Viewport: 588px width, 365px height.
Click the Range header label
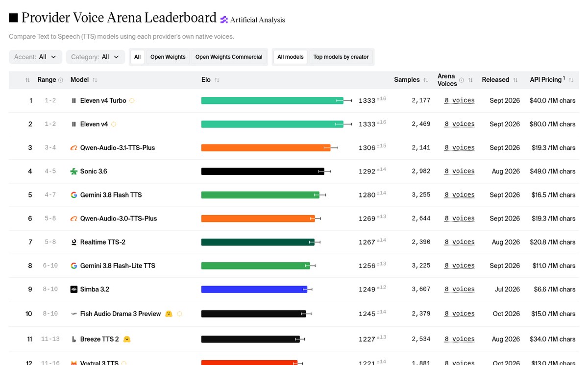pyautogui.click(x=47, y=80)
